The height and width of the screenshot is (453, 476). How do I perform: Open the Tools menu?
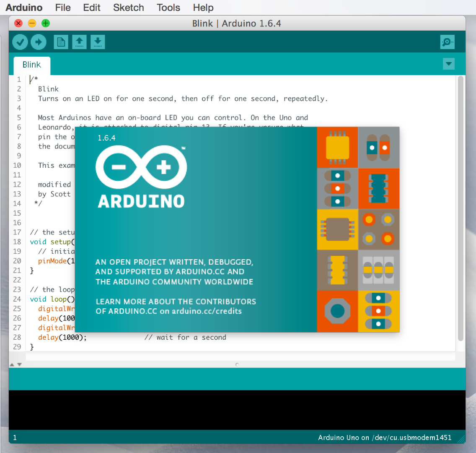point(168,8)
